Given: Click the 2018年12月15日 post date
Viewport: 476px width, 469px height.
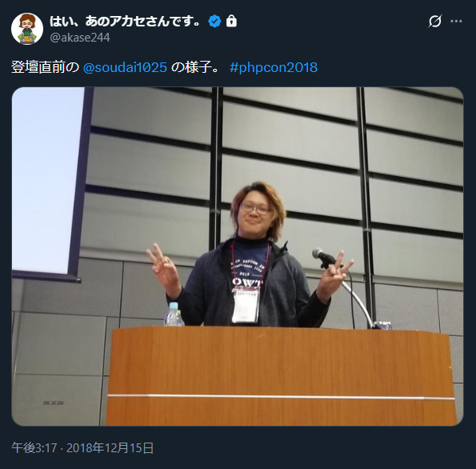Looking at the screenshot, I should pyautogui.click(x=110, y=447).
